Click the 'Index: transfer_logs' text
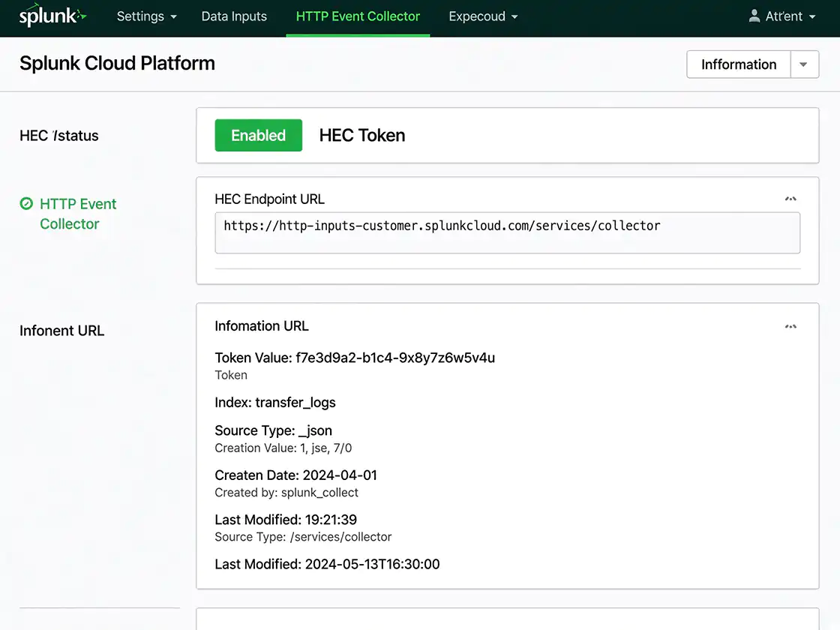This screenshot has height=630, width=840. pos(274,402)
